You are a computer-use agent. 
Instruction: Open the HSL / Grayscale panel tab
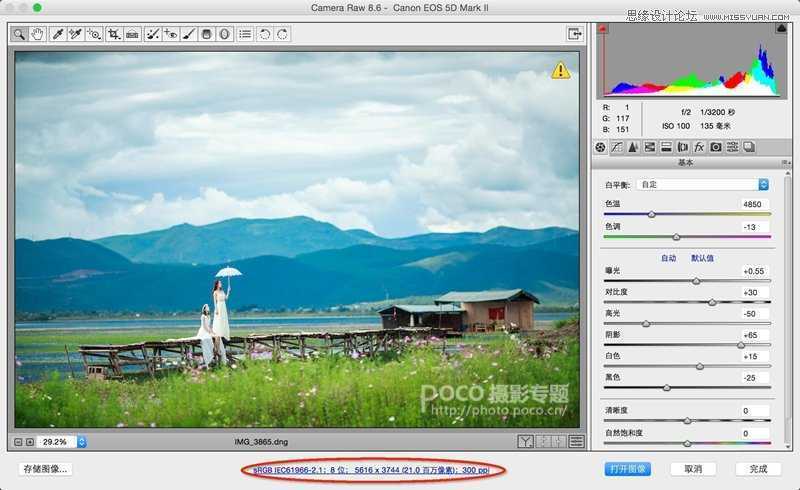[x=649, y=148]
